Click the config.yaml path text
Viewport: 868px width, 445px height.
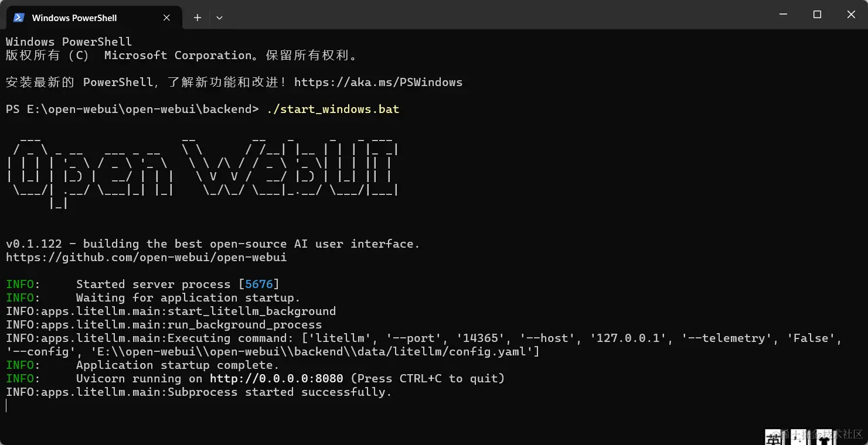point(312,352)
